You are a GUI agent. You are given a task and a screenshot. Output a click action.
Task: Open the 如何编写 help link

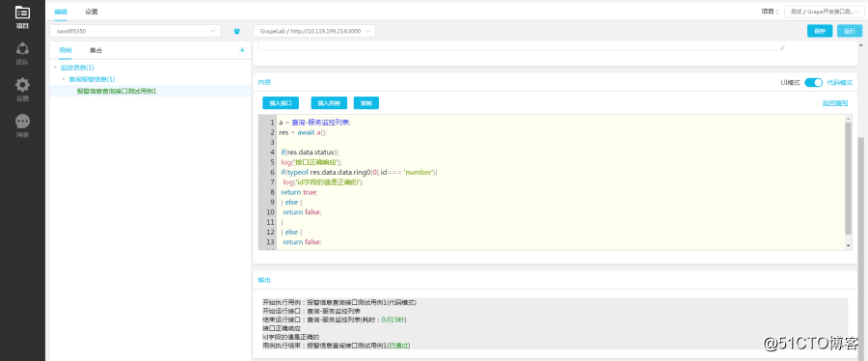click(x=835, y=103)
